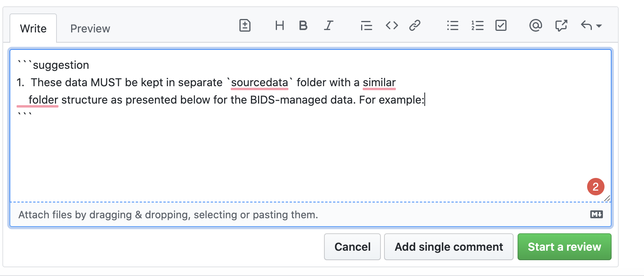Insert a code snippet
The width and height of the screenshot is (644, 276).
(x=391, y=25)
